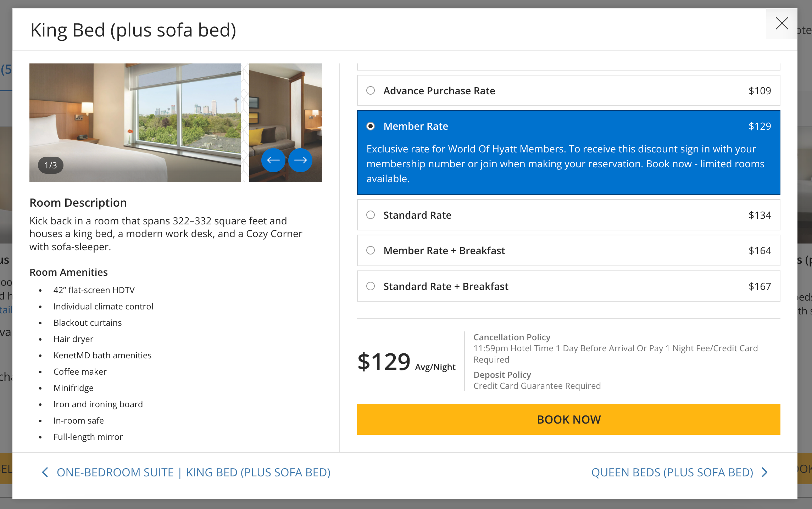Click the $134 Standard Rate price

tap(760, 215)
